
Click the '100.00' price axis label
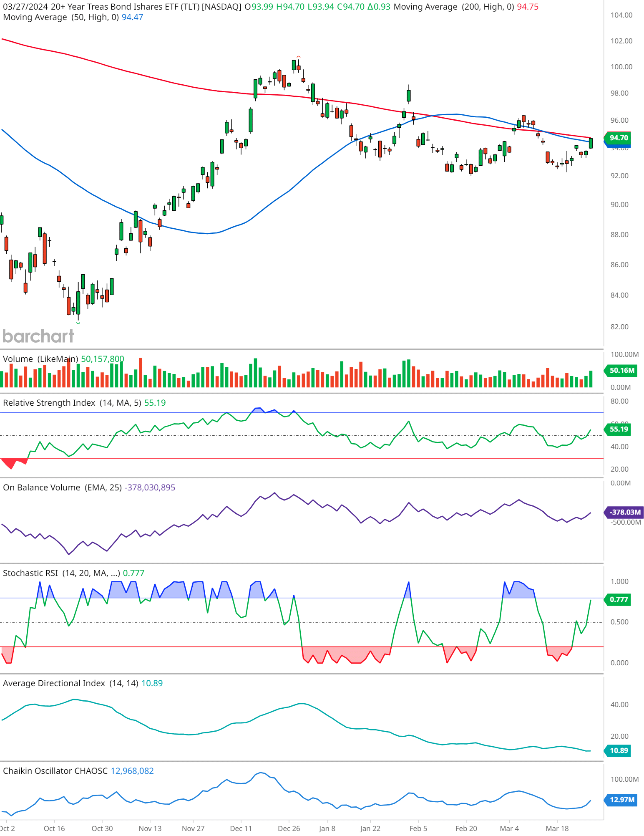pos(621,67)
